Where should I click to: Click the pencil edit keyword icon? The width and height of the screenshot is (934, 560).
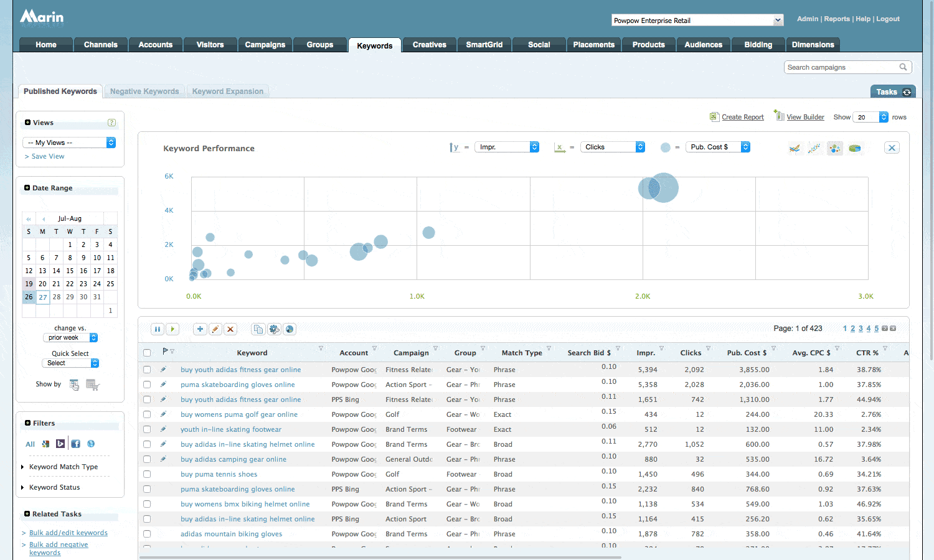pyautogui.click(x=215, y=329)
